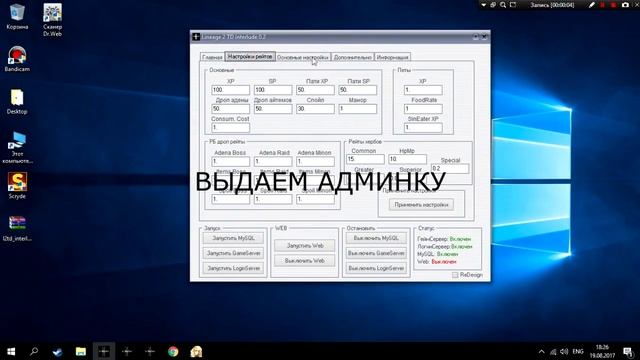Click the Consum. Cost input field
Viewport: 640px width, 360px height.
point(231,128)
